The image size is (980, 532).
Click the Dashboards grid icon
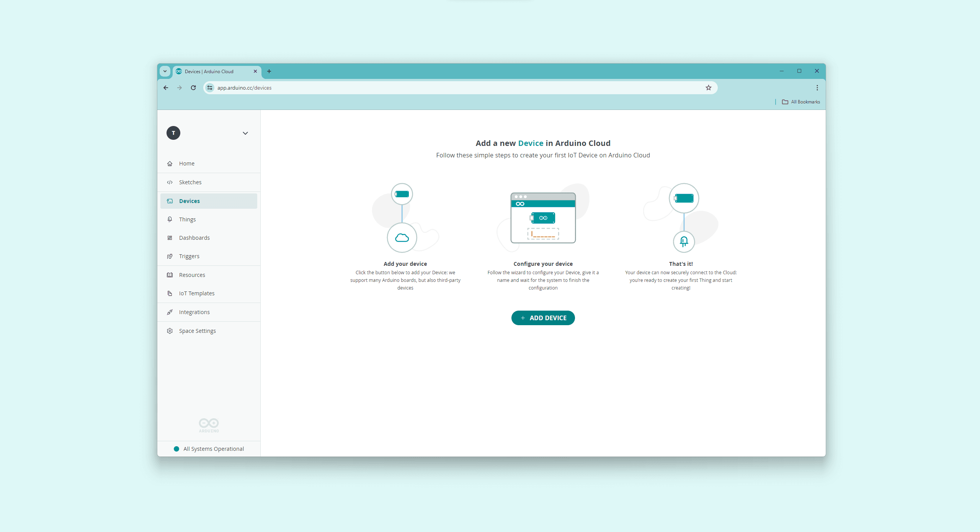(x=170, y=238)
